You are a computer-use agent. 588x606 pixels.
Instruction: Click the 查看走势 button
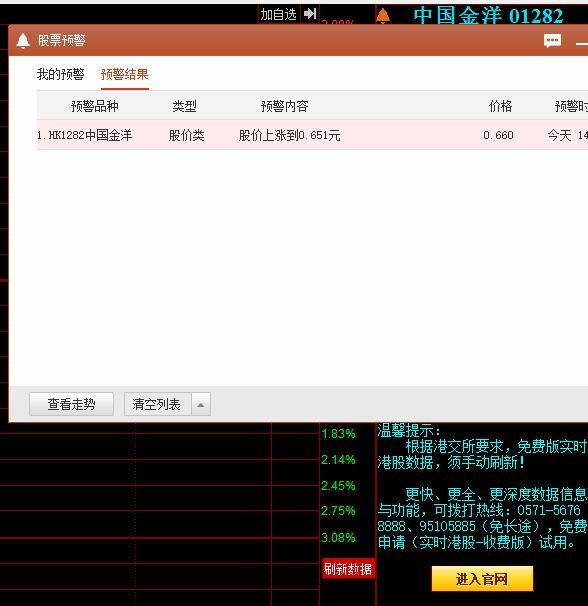[72, 404]
